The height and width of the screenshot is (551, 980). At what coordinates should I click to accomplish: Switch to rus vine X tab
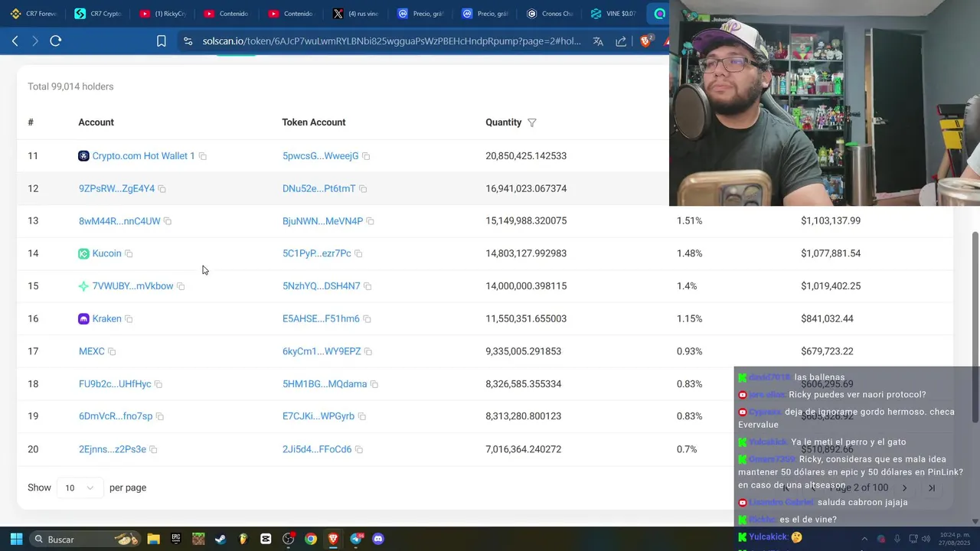[356, 14]
